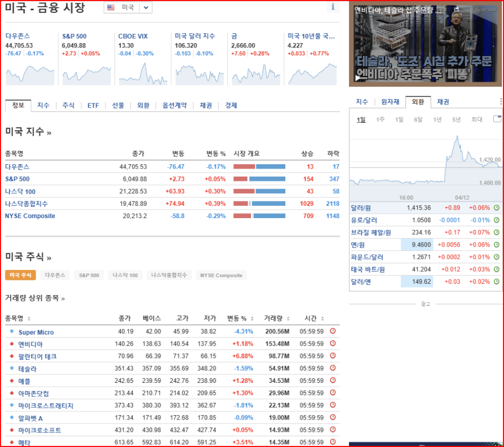Expand the forex chart with fullscreen icon
The height and width of the screenshot is (447, 504).
(497, 119)
